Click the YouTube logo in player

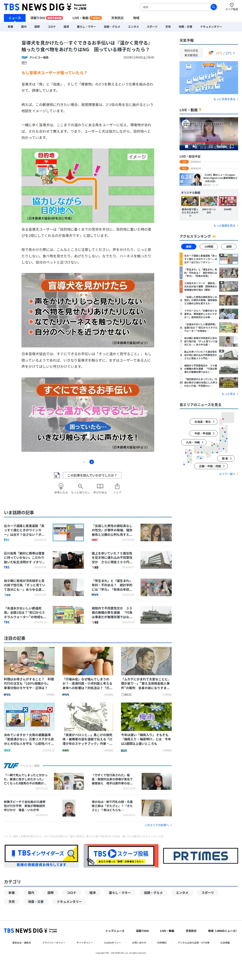point(222,147)
